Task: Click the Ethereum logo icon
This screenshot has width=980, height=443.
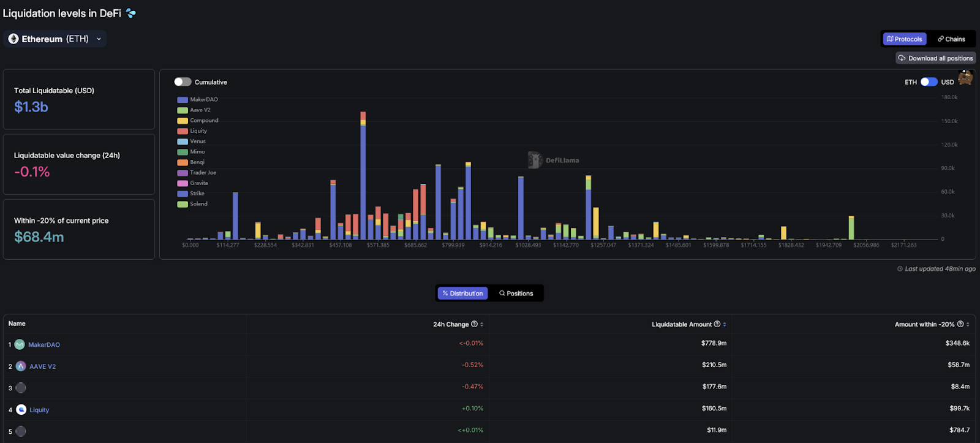Action: tap(13, 39)
